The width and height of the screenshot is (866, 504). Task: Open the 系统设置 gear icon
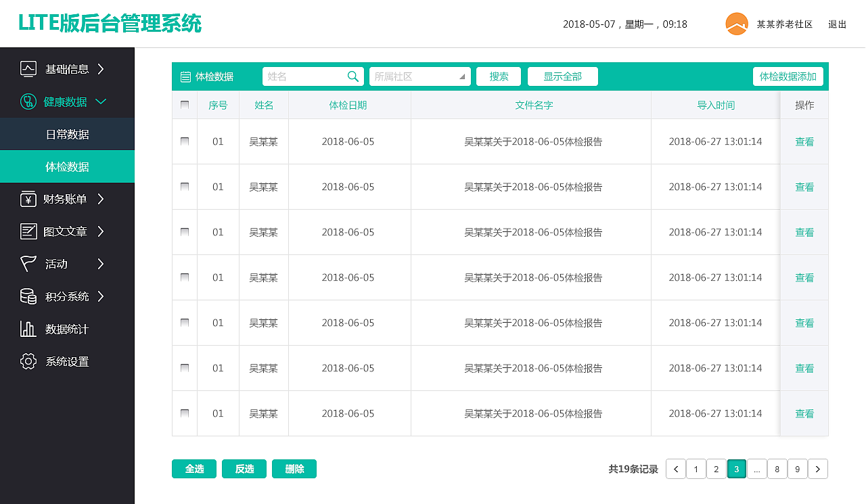28,361
